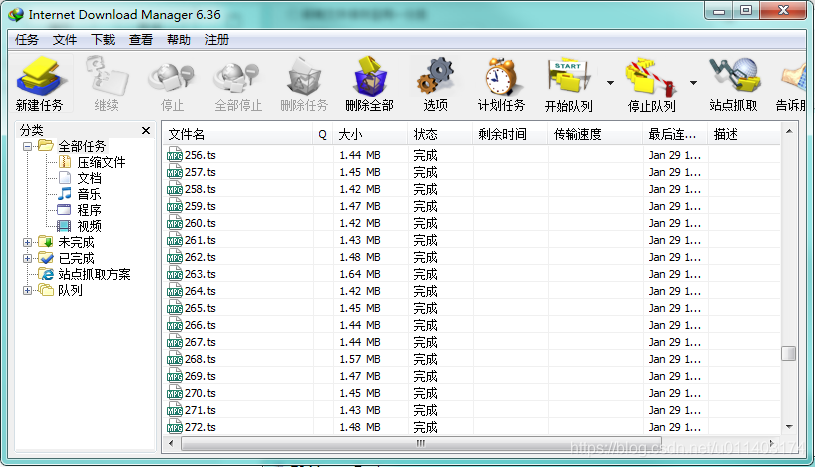Sort by the 大小 column header
Screen dimensions: 815x467
click(370, 134)
